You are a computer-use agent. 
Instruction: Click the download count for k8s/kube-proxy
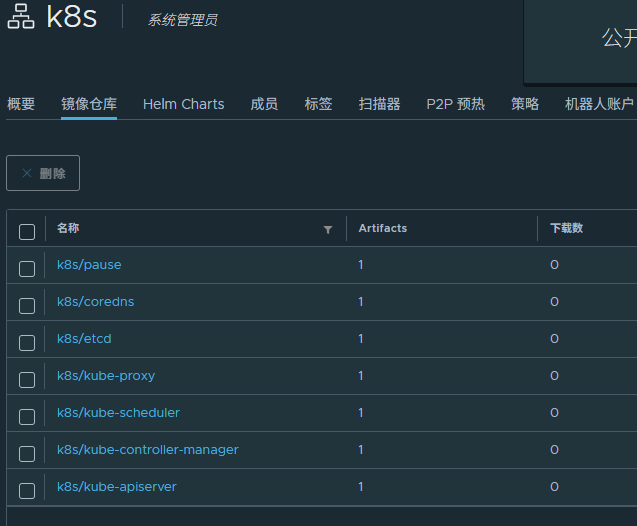[555, 376]
